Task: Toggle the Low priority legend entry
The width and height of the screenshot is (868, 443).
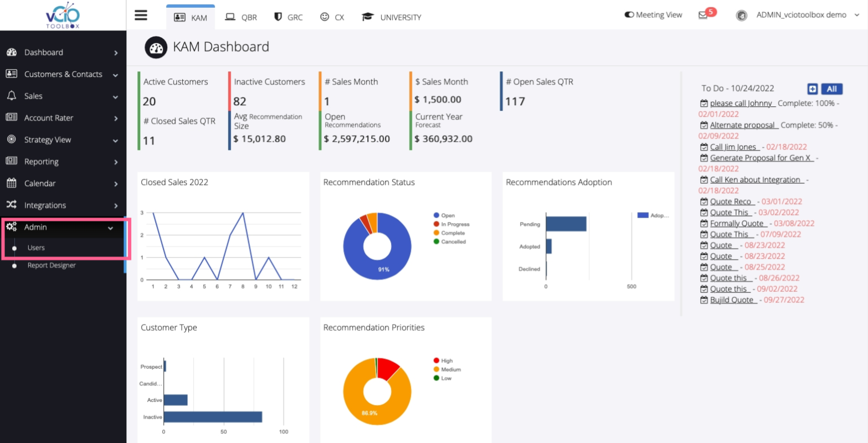Action: click(x=443, y=378)
